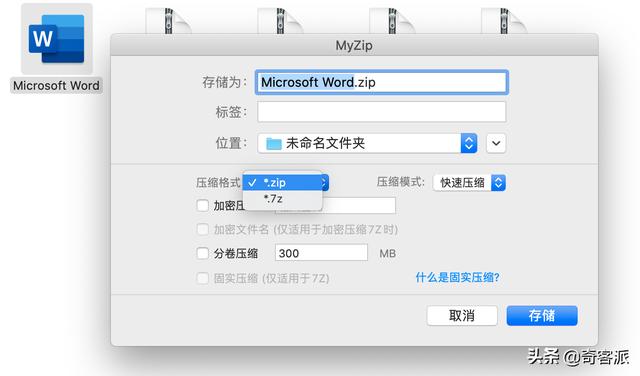Open the compression mode dropdown 快速压缩
Image resolution: width=640 pixels, height=376 pixels.
click(x=469, y=182)
